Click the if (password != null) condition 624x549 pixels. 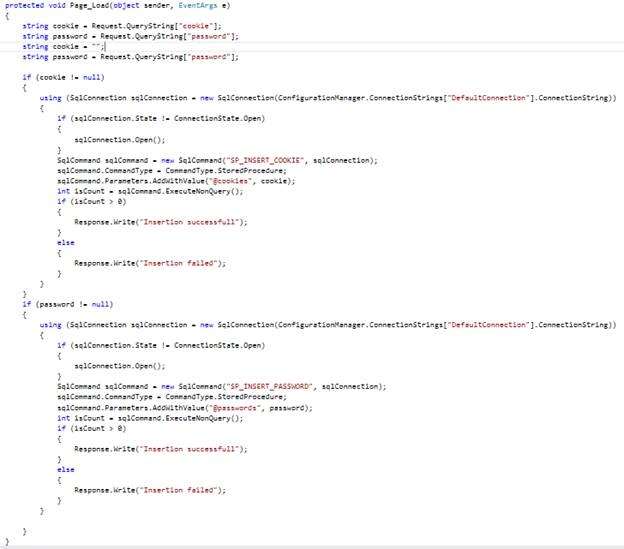[68, 304]
